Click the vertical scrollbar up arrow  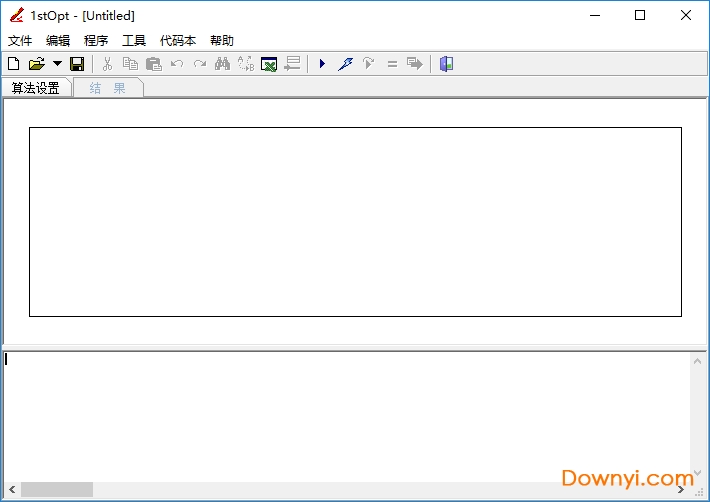[697, 361]
